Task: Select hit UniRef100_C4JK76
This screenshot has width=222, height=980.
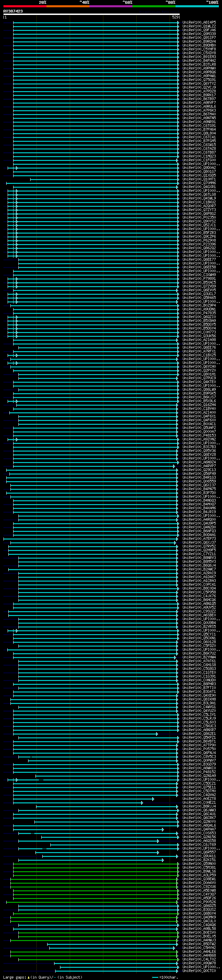Action: pos(199,596)
